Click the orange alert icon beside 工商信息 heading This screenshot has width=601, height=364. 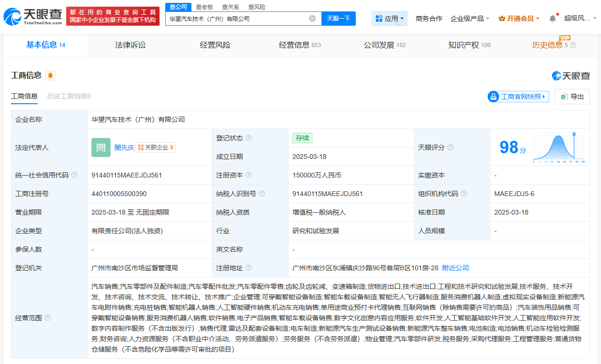coord(50,76)
